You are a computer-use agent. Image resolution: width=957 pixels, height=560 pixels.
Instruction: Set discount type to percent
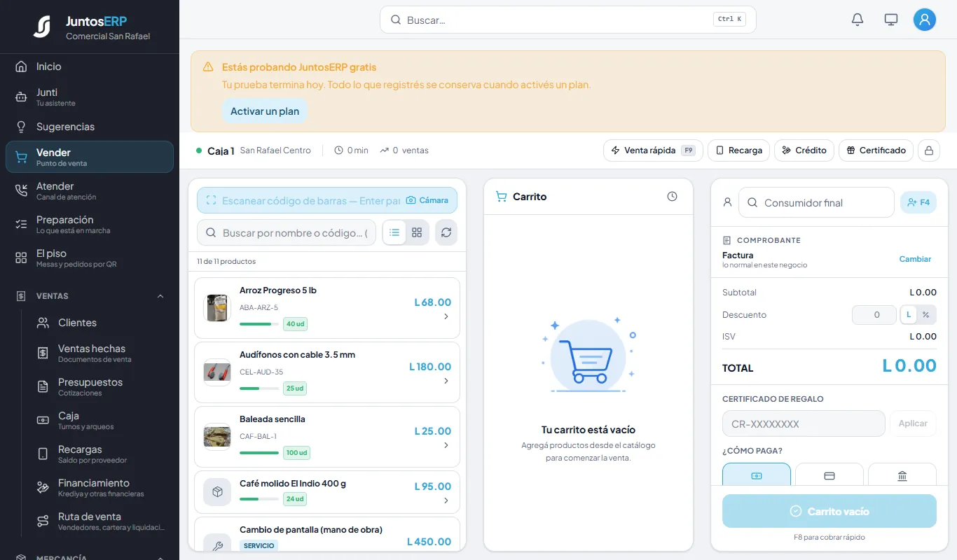click(x=925, y=315)
